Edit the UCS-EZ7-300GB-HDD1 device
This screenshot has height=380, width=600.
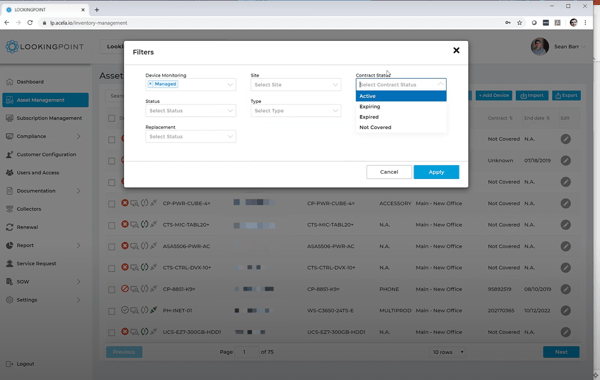[x=566, y=332]
